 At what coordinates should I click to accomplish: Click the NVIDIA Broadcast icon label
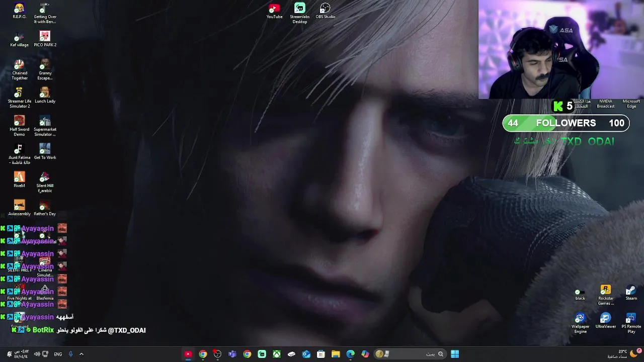606,104
